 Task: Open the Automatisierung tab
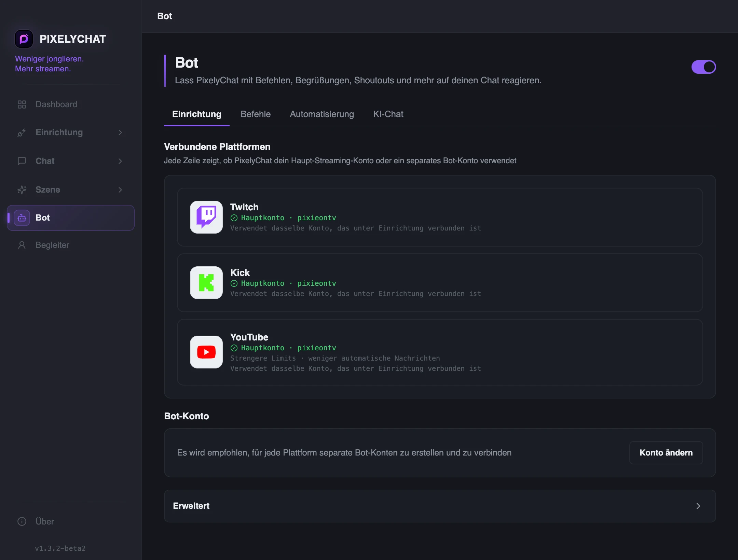322,114
